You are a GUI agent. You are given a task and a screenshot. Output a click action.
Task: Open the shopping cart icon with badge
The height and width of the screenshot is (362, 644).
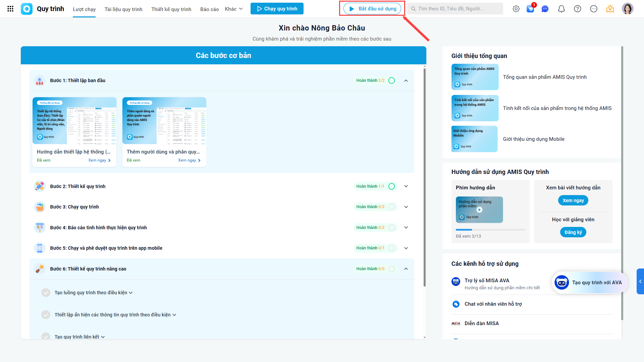coord(531,8)
